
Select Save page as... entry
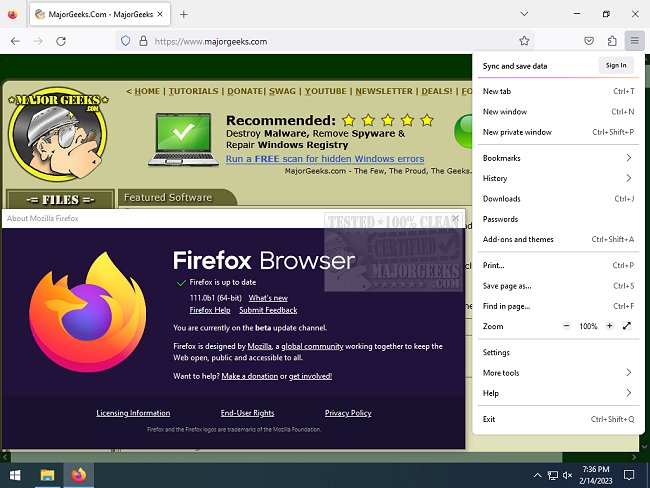(x=558, y=286)
